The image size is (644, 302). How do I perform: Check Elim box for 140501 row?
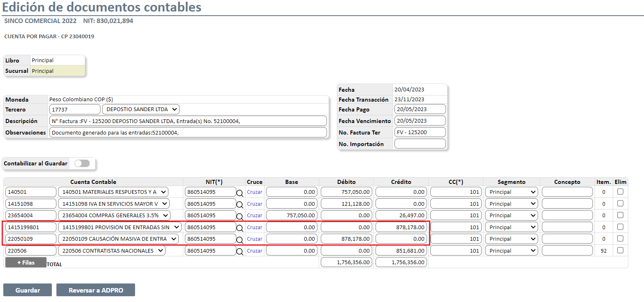(x=620, y=191)
